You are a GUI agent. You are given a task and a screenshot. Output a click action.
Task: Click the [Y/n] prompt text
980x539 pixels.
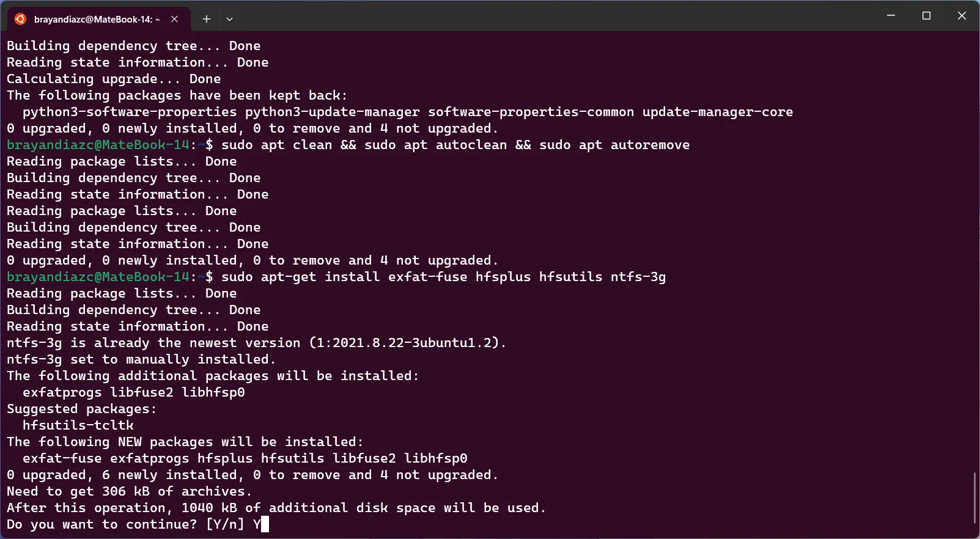(225, 524)
